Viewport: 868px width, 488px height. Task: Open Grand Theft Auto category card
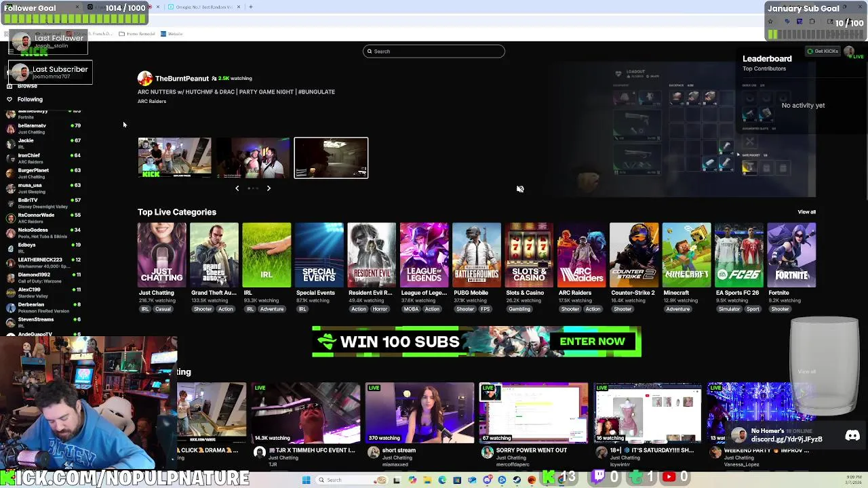click(x=214, y=254)
